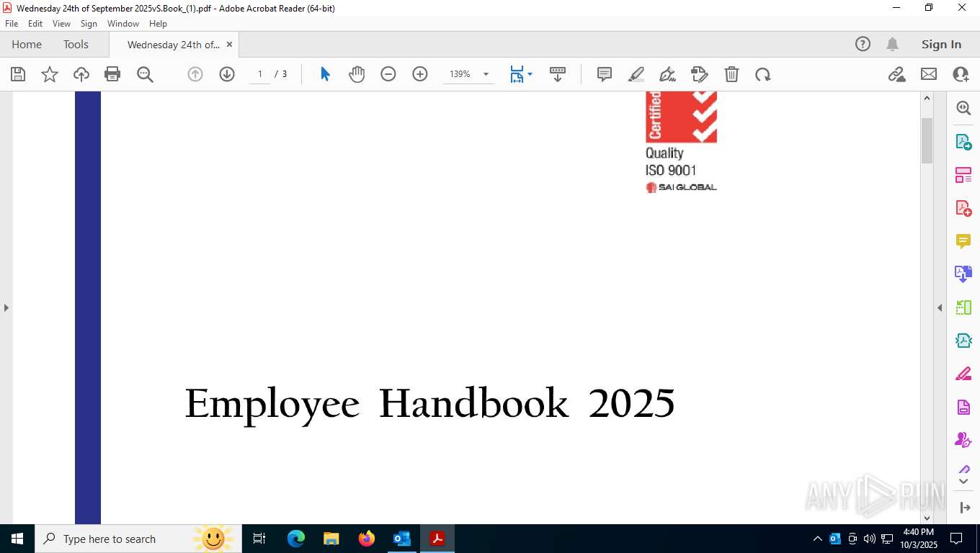Go to the previous page arrow
This screenshot has width=980, height=553.
click(195, 74)
